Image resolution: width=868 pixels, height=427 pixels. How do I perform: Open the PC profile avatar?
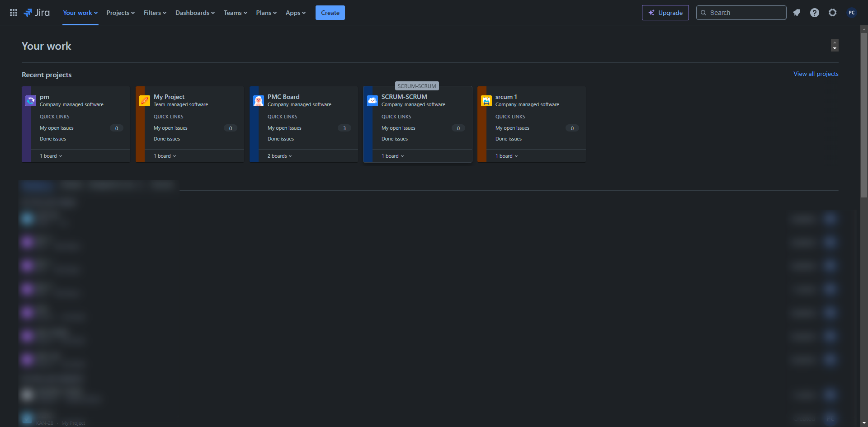852,13
